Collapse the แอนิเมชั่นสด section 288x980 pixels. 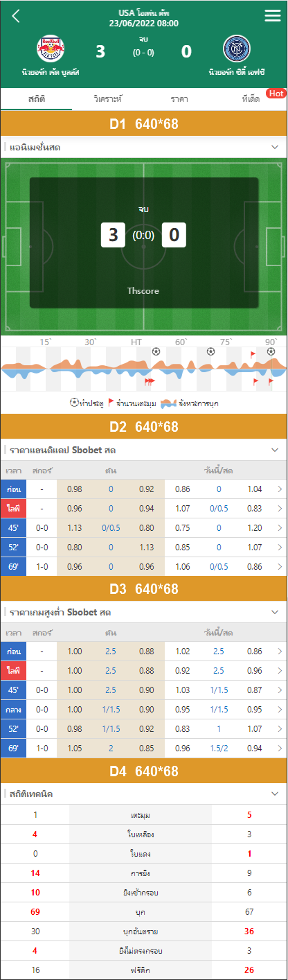275,148
